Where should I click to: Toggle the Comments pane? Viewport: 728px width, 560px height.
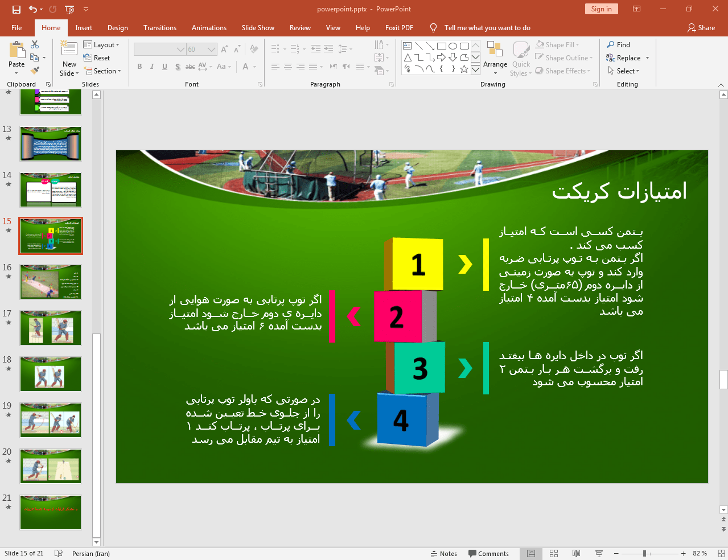click(x=488, y=553)
